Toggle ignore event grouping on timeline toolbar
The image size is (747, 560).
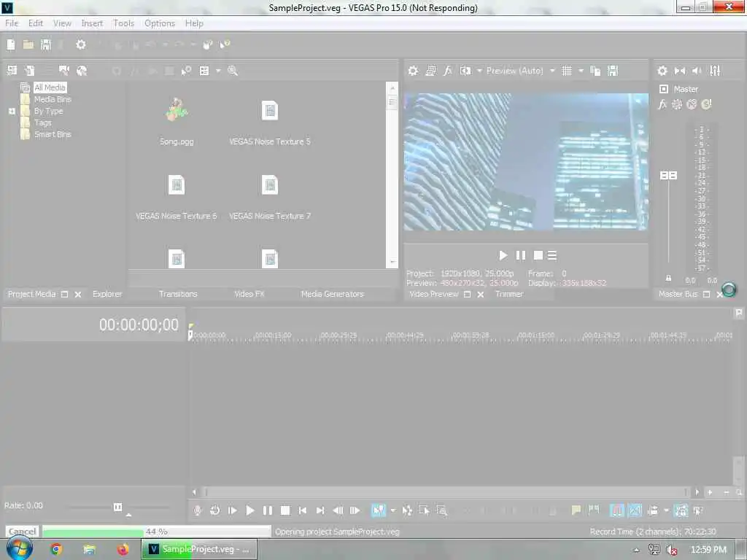(x=699, y=510)
